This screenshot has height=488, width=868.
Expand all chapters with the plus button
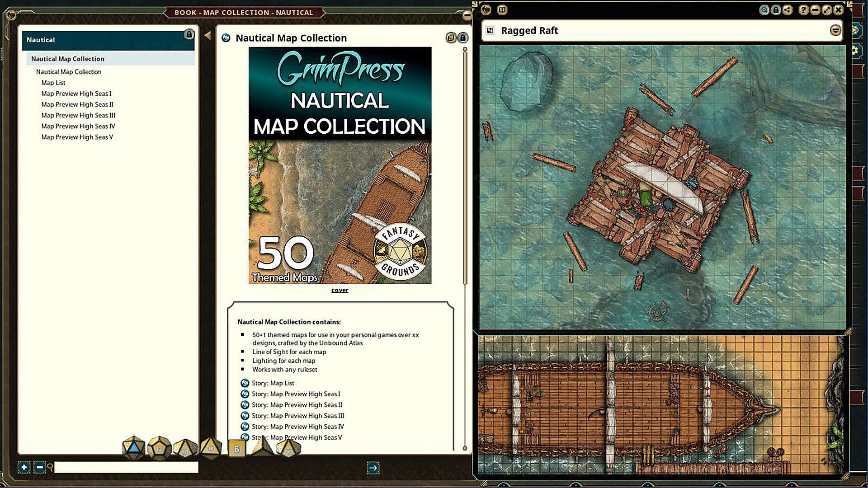(24, 467)
